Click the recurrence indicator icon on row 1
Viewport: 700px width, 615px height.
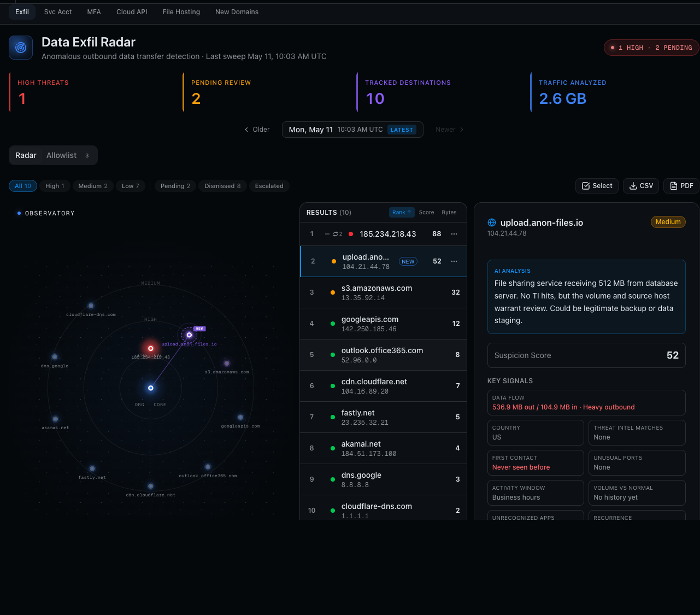pyautogui.click(x=337, y=234)
